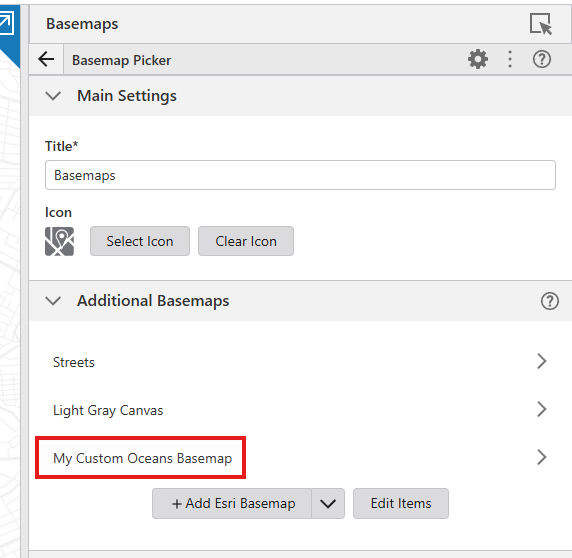Open the My Custom Oceans Basemap chevron

[542, 457]
